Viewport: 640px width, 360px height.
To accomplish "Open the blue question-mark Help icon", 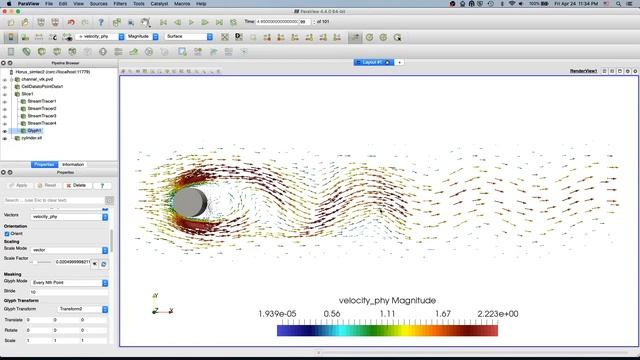I will point(101,22).
